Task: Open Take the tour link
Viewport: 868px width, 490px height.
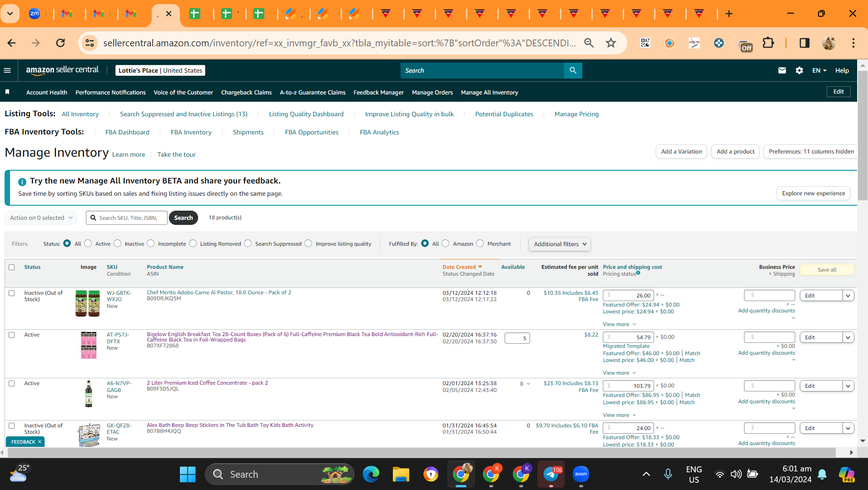Action: point(177,154)
